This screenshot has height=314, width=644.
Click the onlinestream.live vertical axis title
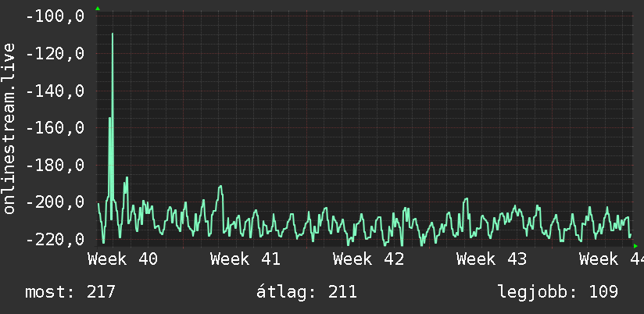[x=9, y=128]
